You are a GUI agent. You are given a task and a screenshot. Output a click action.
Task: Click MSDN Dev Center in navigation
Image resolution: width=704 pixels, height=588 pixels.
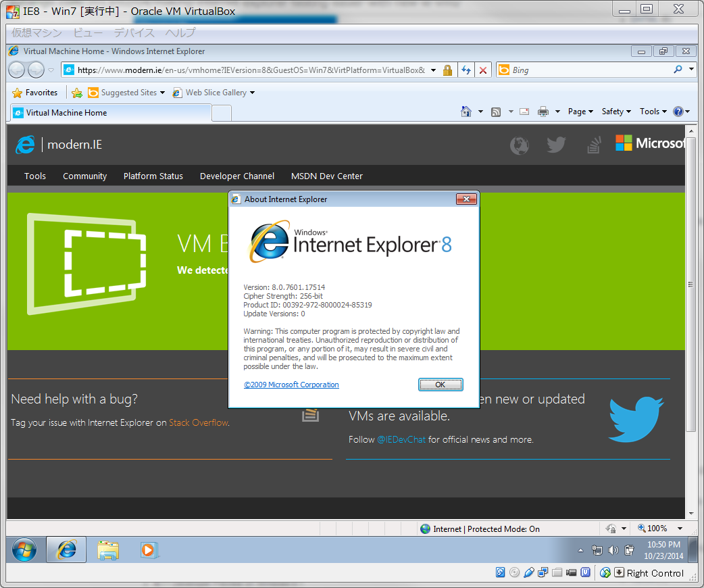coord(327,176)
